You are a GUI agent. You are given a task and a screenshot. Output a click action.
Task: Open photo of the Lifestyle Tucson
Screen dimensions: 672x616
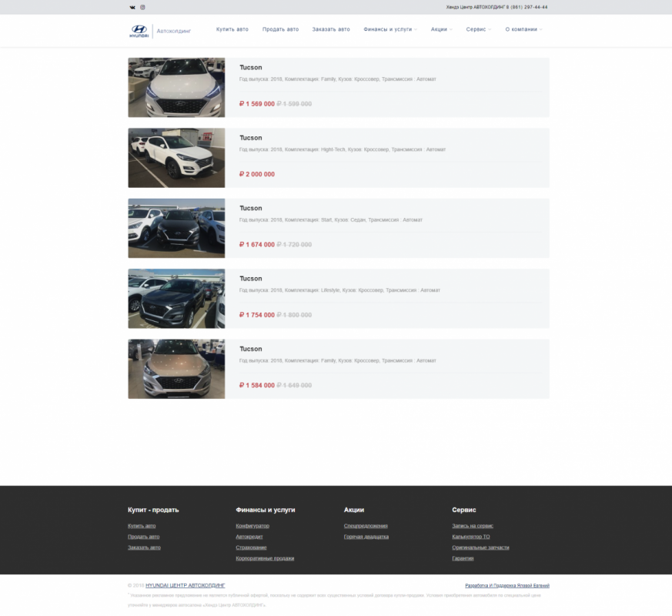click(176, 298)
